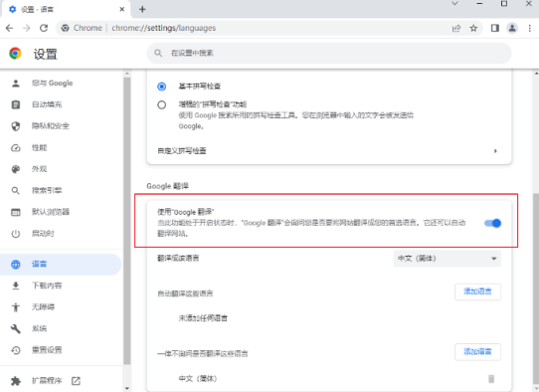The height and width of the screenshot is (392, 539).
Task: Click sidebar scrollbar down arrow
Action: click(127, 389)
